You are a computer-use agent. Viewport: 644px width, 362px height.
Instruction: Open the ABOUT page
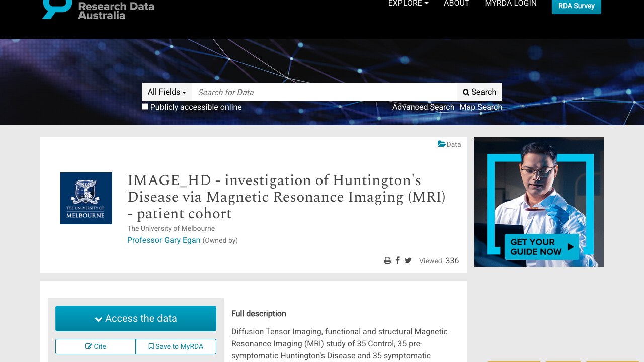456,4
